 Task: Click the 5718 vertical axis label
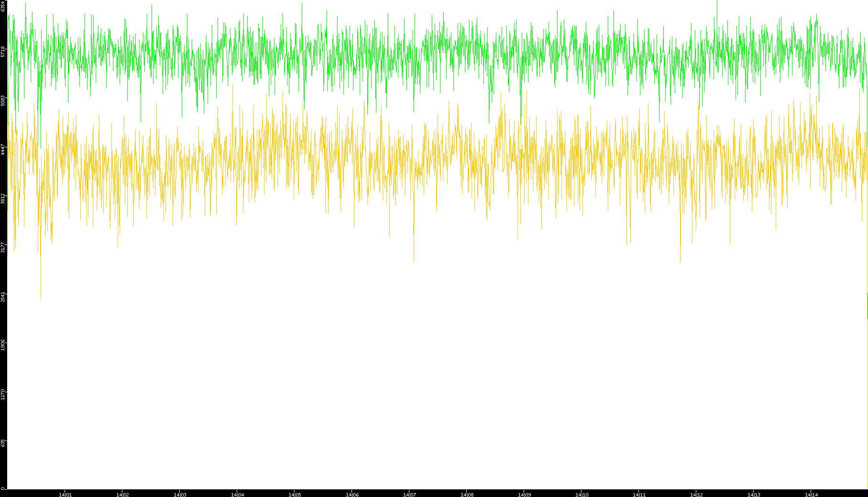pos(3,52)
